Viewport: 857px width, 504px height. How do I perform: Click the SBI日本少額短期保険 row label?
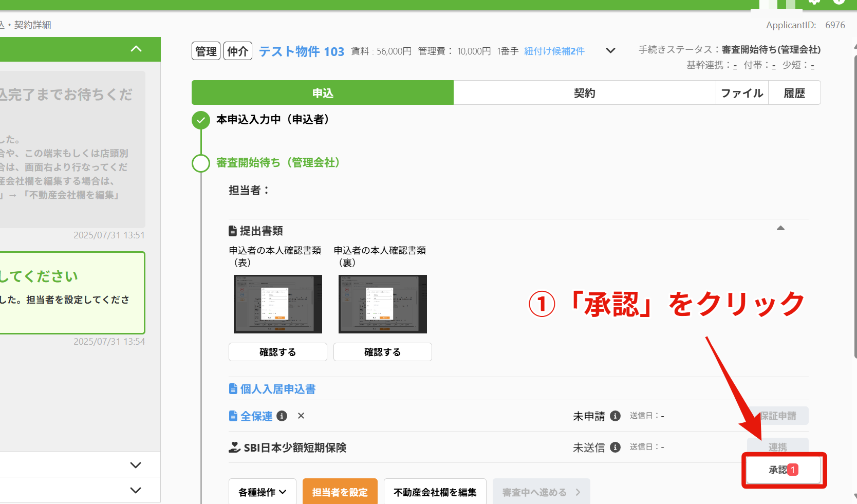point(295,447)
